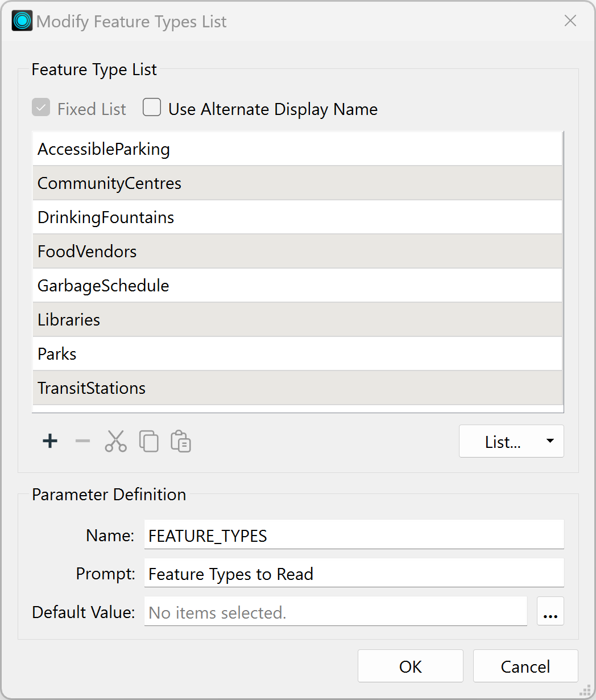This screenshot has width=596, height=700.
Task: Uncheck Use Alternate Display Name option
Action: tap(151, 107)
